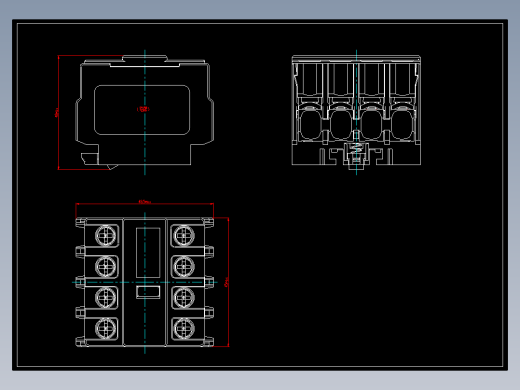
Task: Pick the cyan vertical centerline of side view
Action: coord(145,112)
